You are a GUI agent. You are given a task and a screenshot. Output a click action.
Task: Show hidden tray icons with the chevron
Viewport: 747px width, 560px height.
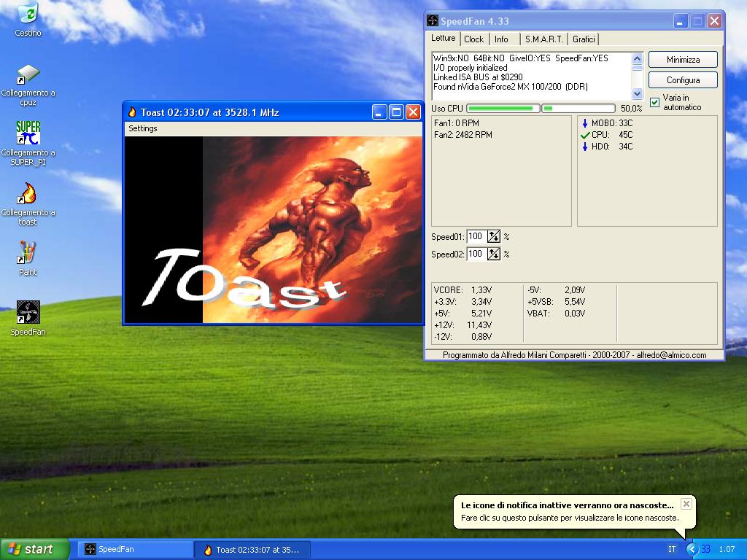tap(692, 549)
